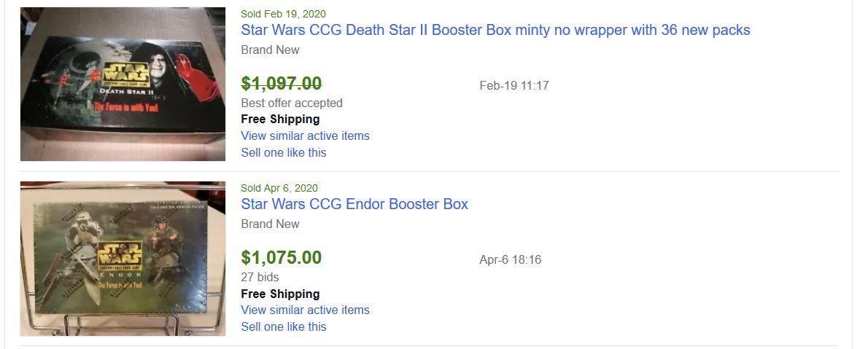Image resolution: width=868 pixels, height=349 pixels.
Task: Open the Endor Booster Box thumbnail image
Action: (123, 258)
